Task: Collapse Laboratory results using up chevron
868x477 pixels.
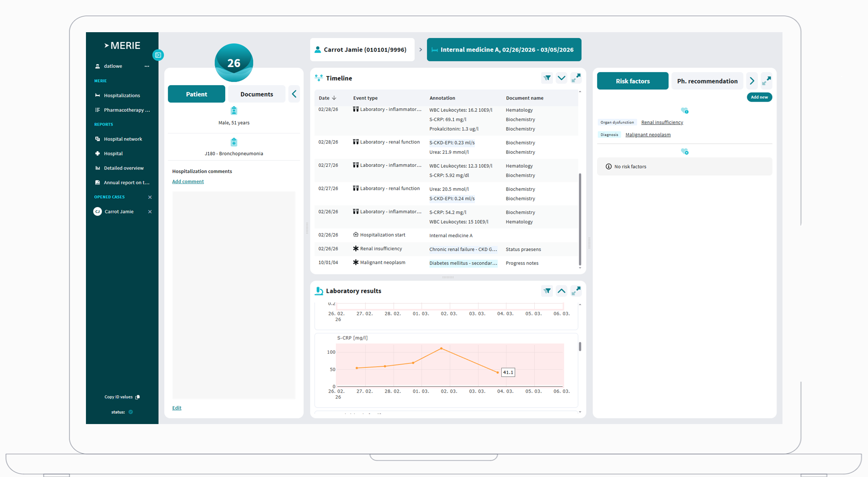Action: 561,291
